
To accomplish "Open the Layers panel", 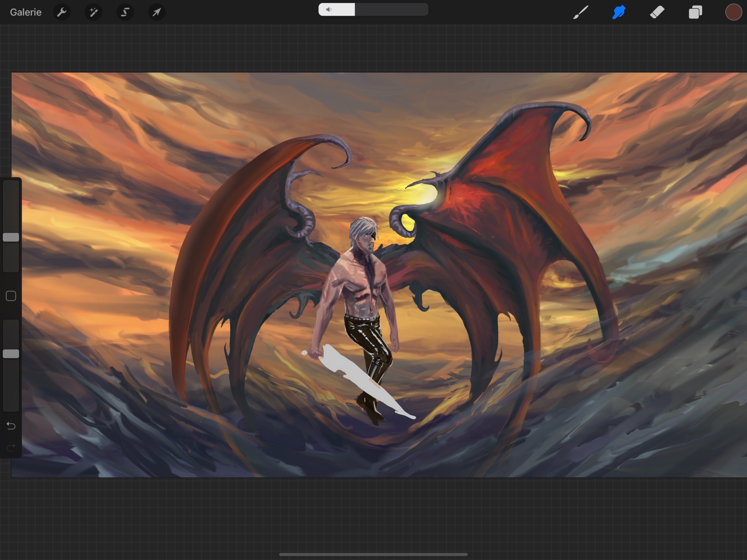I will tap(695, 12).
